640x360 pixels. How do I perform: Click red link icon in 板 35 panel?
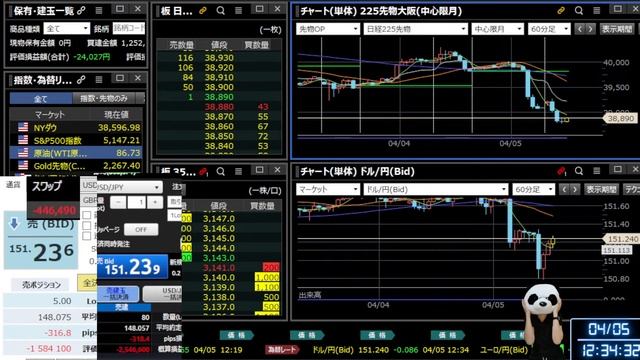click(x=203, y=171)
